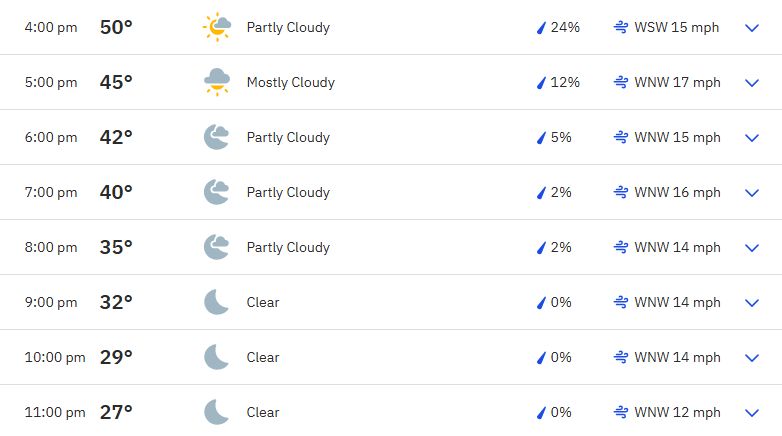782x436 pixels.
Task: Click the raindrop icon beside 24%
Action: click(541, 27)
